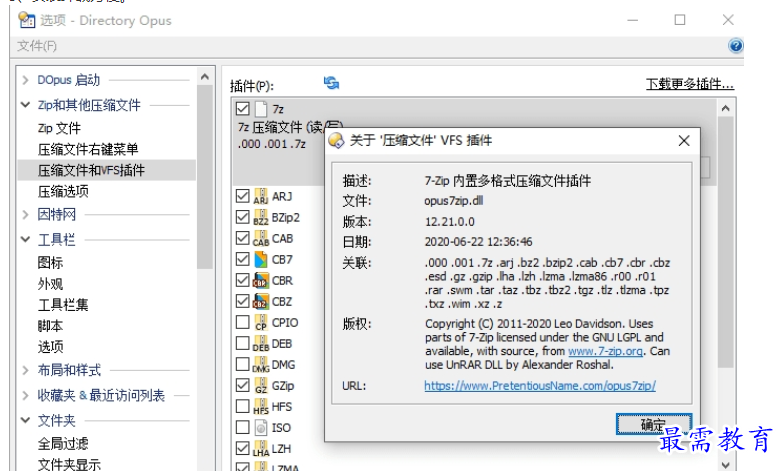Enable the ISO checkbox
The image size is (781, 471).
tap(243, 427)
